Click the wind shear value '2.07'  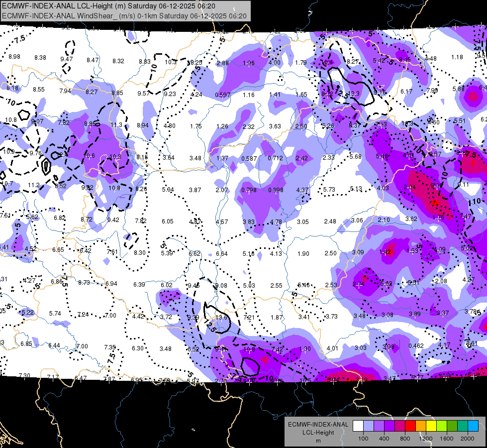(x=222, y=190)
